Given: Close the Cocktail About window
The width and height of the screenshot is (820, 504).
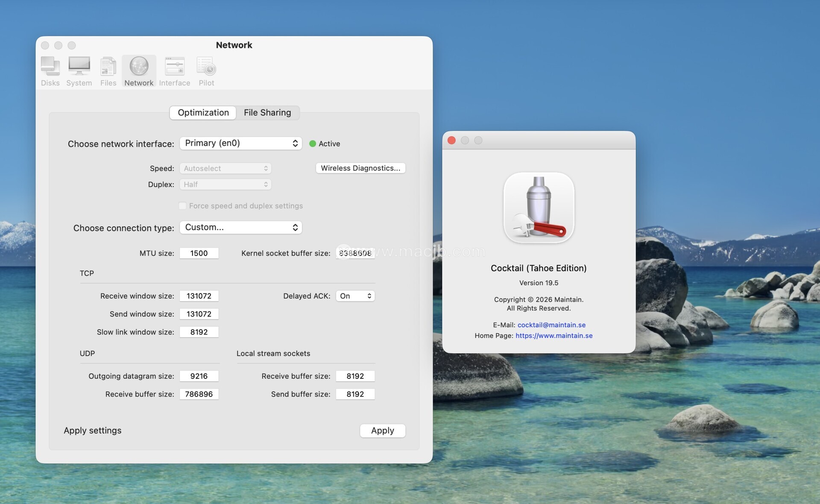Looking at the screenshot, I should pyautogui.click(x=451, y=141).
